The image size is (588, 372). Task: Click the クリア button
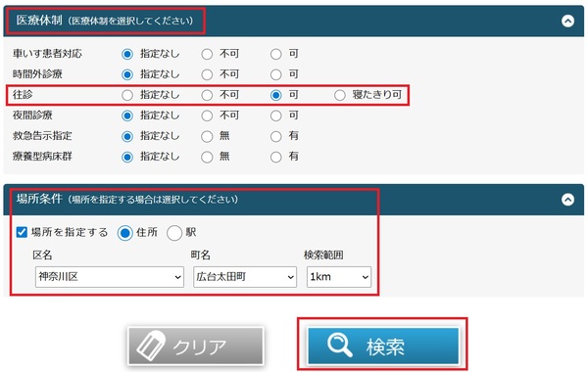click(x=196, y=347)
